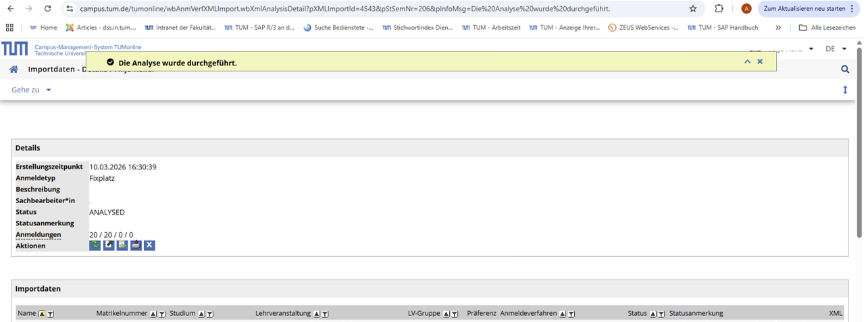The height and width of the screenshot is (322, 868).
Task: Bookmark this page with star icon
Action: coord(693,9)
